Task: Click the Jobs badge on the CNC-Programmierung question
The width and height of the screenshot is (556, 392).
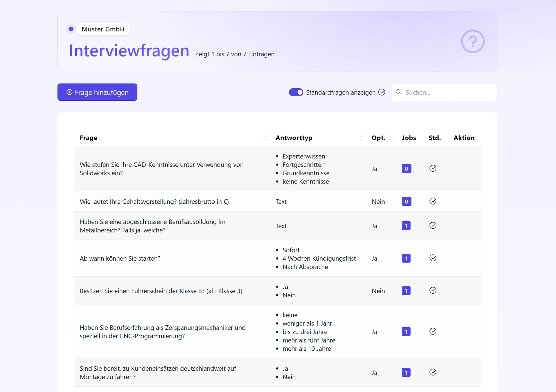Action: tap(406, 332)
